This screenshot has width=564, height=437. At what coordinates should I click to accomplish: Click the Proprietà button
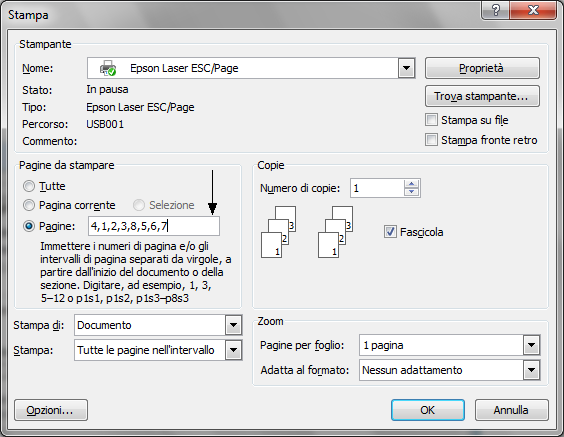pyautogui.click(x=482, y=68)
